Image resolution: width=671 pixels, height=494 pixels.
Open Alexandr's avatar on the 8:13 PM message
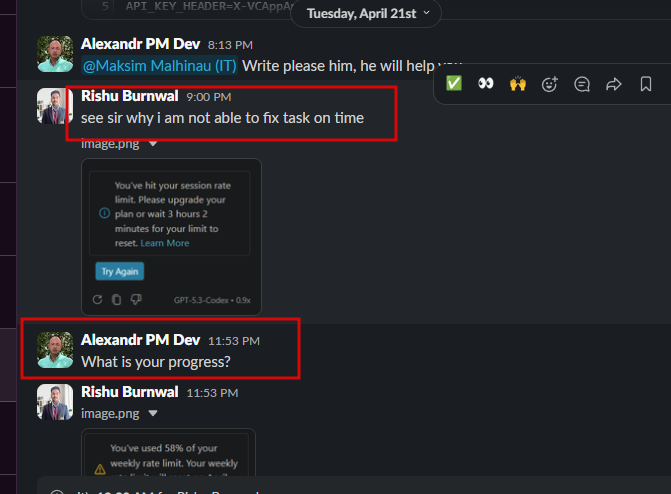click(x=55, y=54)
